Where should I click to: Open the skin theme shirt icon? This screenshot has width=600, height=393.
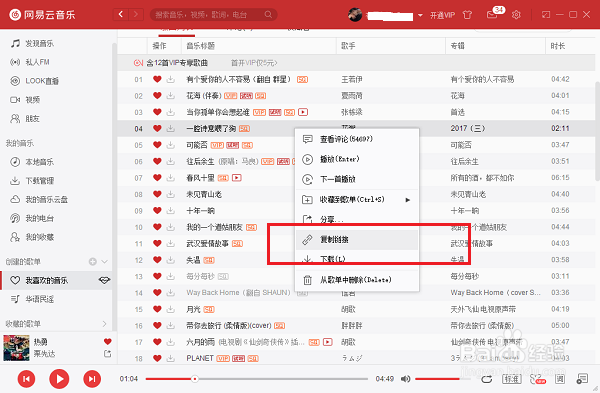[x=467, y=15]
